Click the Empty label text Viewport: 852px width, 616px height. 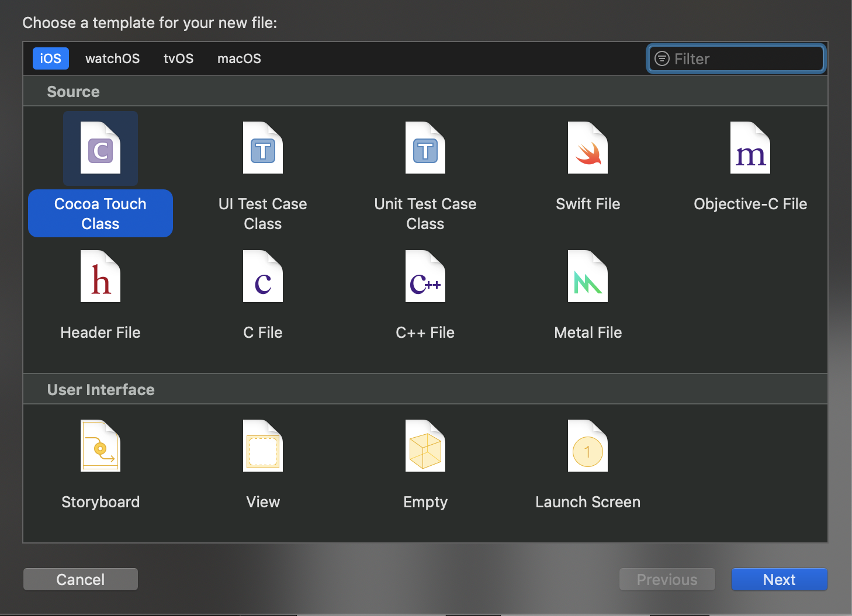[425, 502]
